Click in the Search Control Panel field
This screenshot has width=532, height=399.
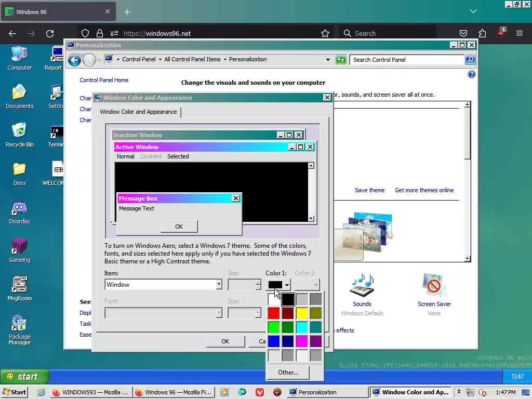click(407, 60)
